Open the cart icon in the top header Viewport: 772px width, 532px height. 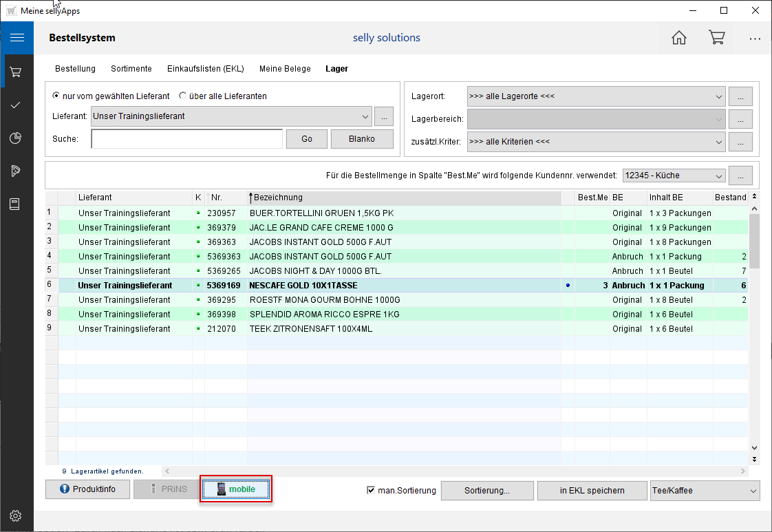click(717, 38)
